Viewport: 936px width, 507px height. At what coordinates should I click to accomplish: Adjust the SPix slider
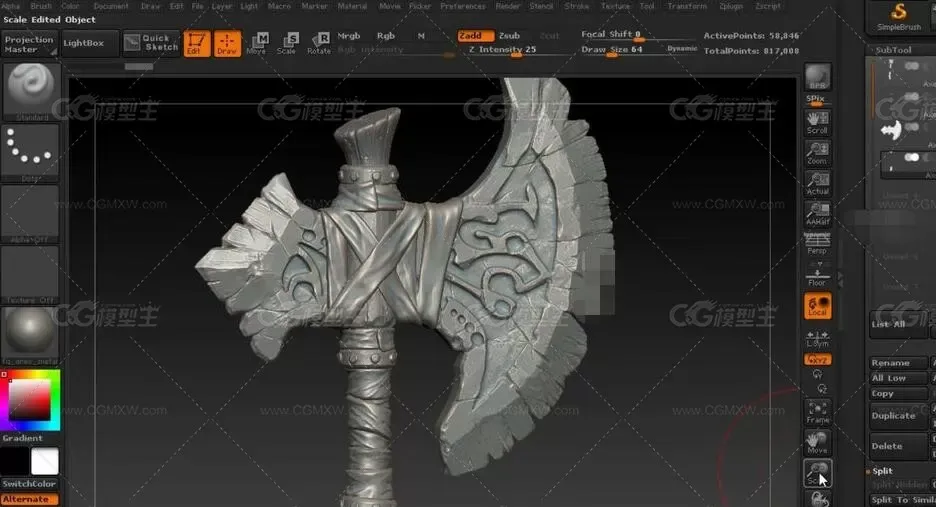tap(816, 100)
